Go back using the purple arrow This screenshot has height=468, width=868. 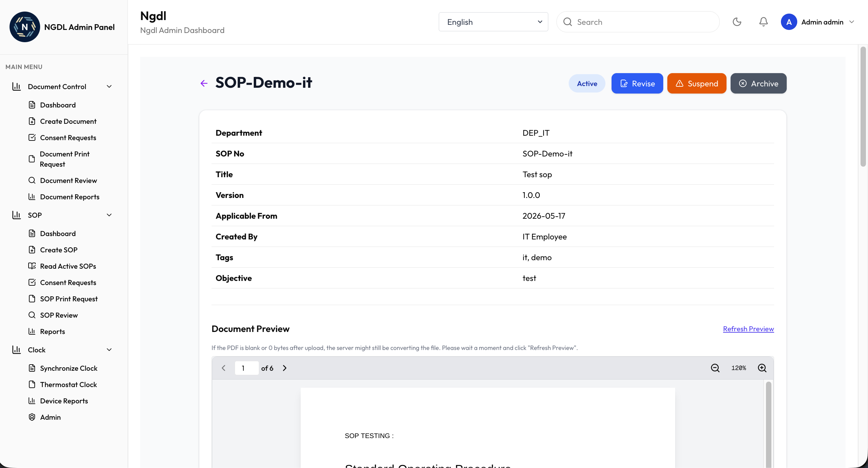coord(204,83)
